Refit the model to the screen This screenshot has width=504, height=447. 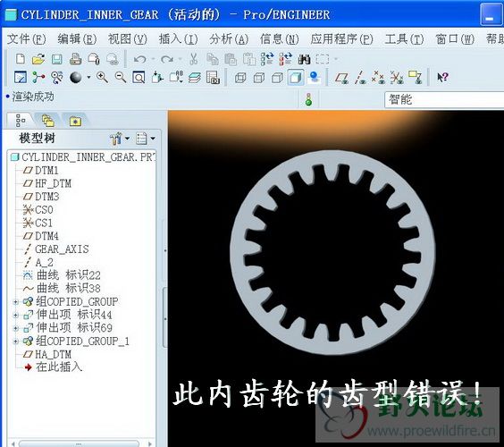[x=139, y=78]
